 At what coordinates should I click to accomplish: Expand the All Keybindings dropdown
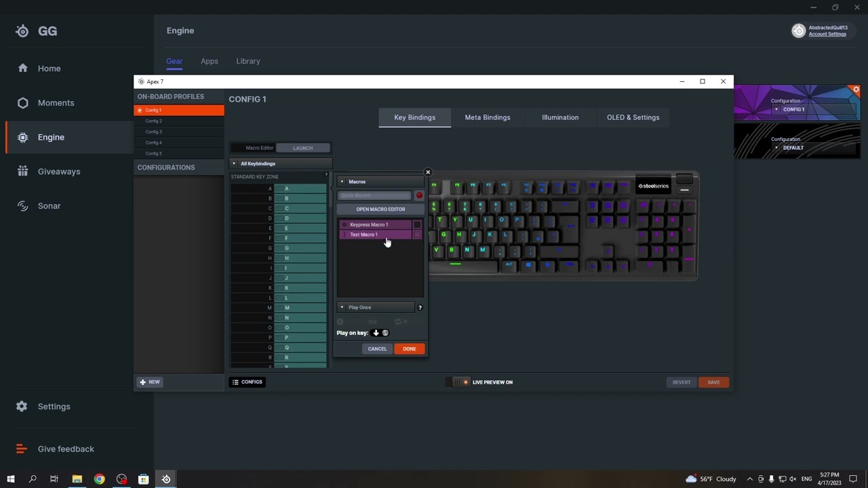pos(281,163)
